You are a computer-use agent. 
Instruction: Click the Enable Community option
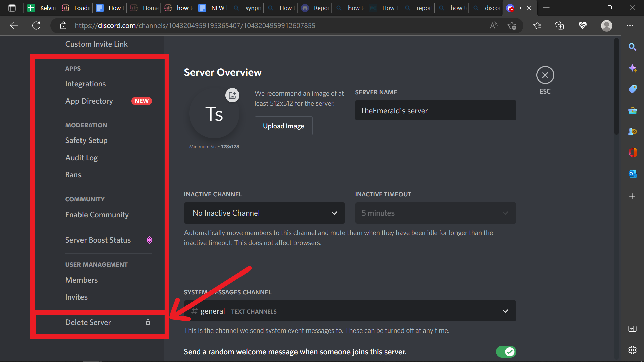click(x=97, y=215)
